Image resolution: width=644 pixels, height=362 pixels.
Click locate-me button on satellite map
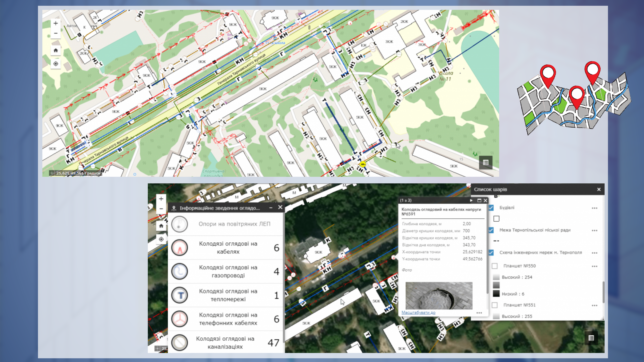tap(161, 239)
